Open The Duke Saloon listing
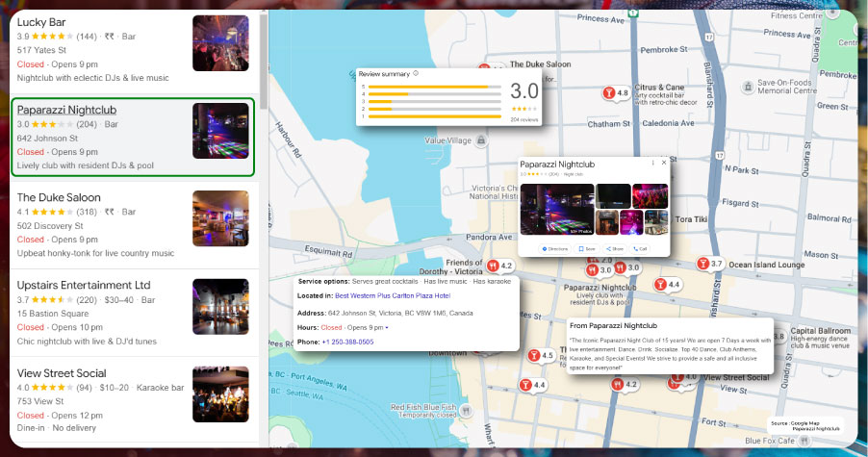Screen dimensions: 868x457 (x=59, y=197)
